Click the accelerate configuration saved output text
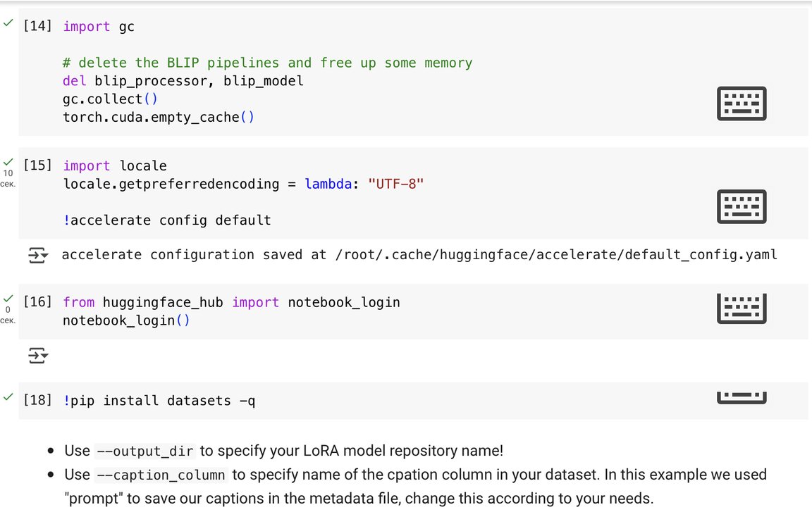 coord(419,255)
